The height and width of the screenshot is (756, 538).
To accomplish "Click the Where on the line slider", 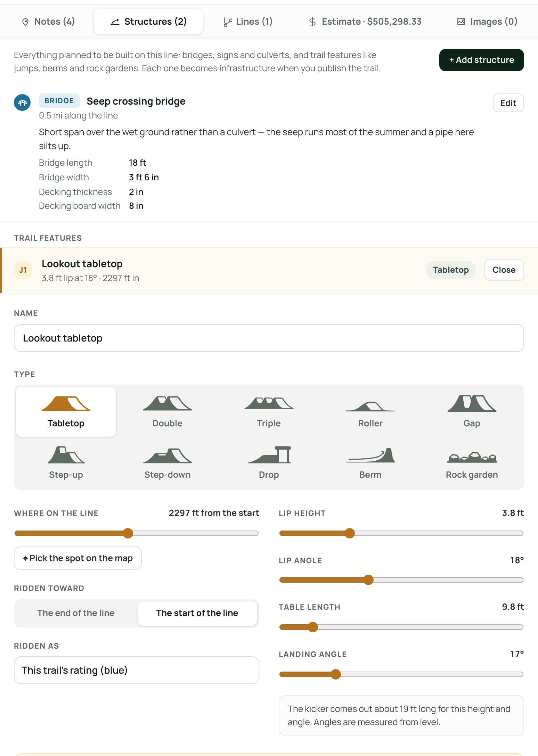I will pyautogui.click(x=137, y=533).
